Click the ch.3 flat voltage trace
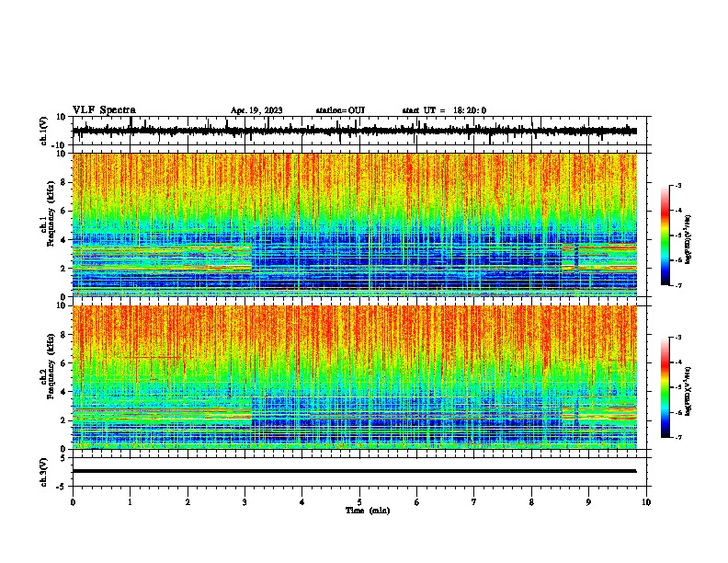 (355, 471)
